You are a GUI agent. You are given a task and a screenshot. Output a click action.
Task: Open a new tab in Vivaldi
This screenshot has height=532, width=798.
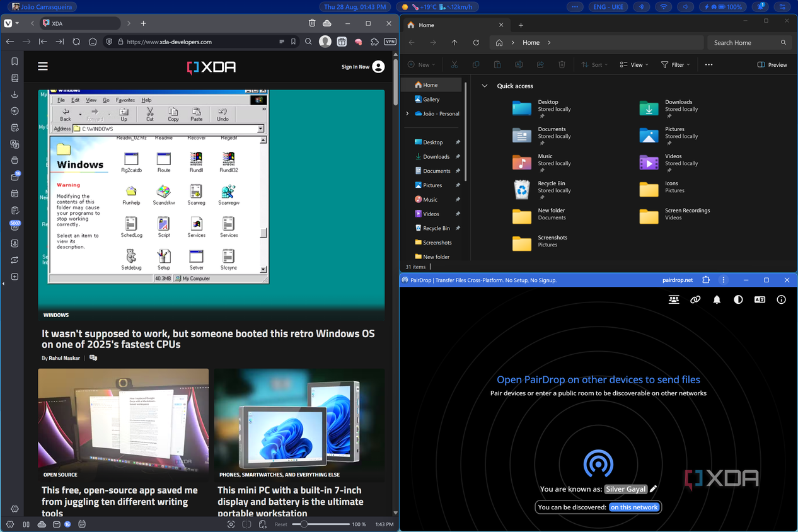(x=143, y=23)
